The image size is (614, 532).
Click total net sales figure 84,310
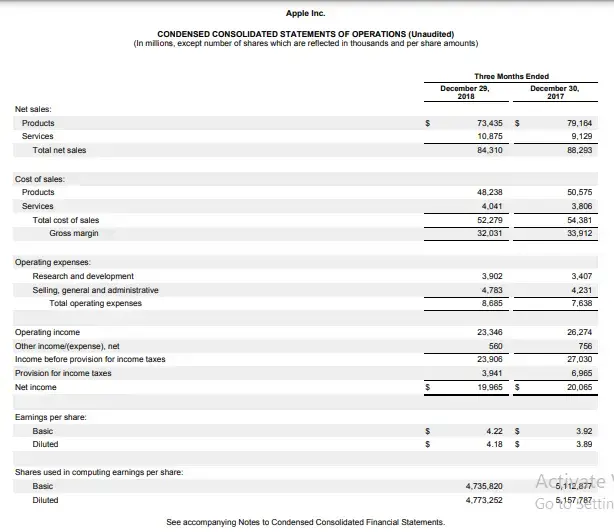tap(489, 150)
